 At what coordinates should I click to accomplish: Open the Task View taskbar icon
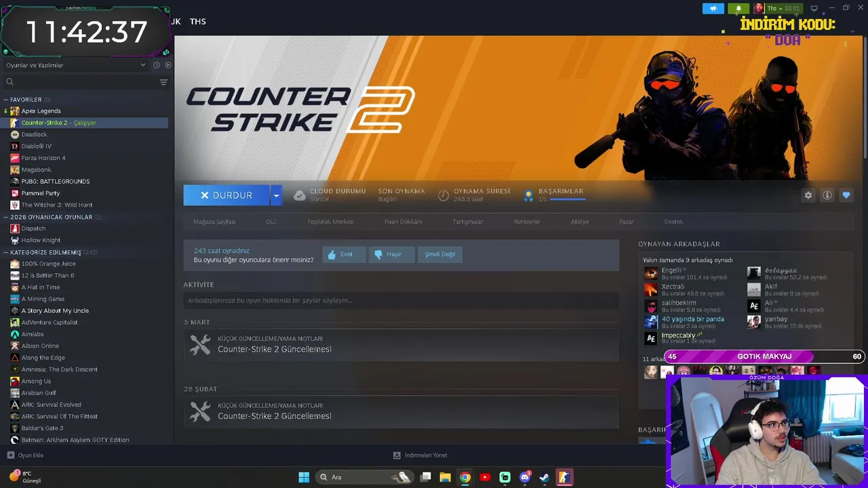pos(425,477)
